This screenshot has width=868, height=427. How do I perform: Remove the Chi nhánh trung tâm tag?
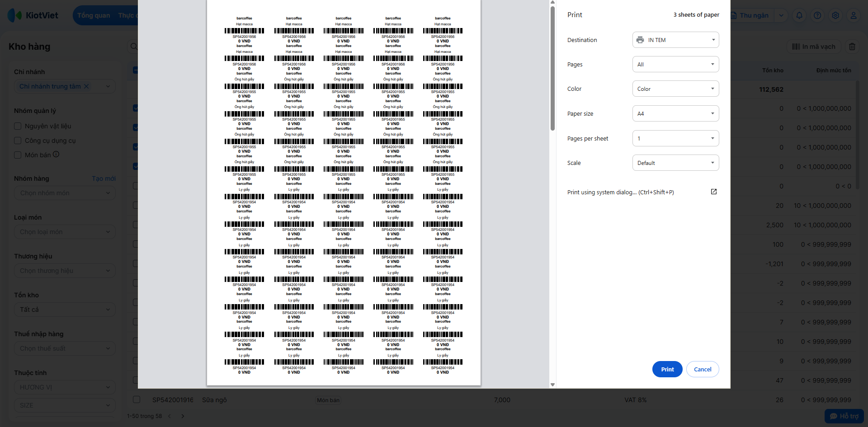[86, 86]
